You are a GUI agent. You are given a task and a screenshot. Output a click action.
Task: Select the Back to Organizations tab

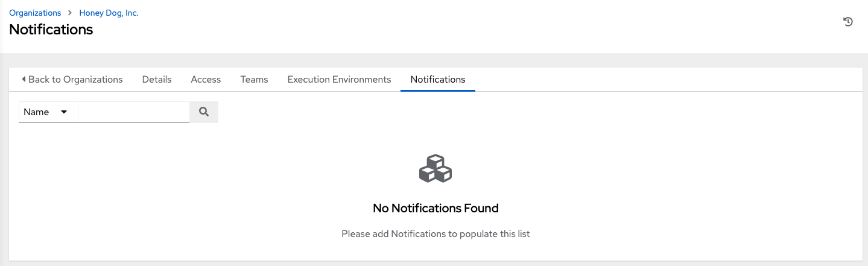pyautogui.click(x=72, y=79)
